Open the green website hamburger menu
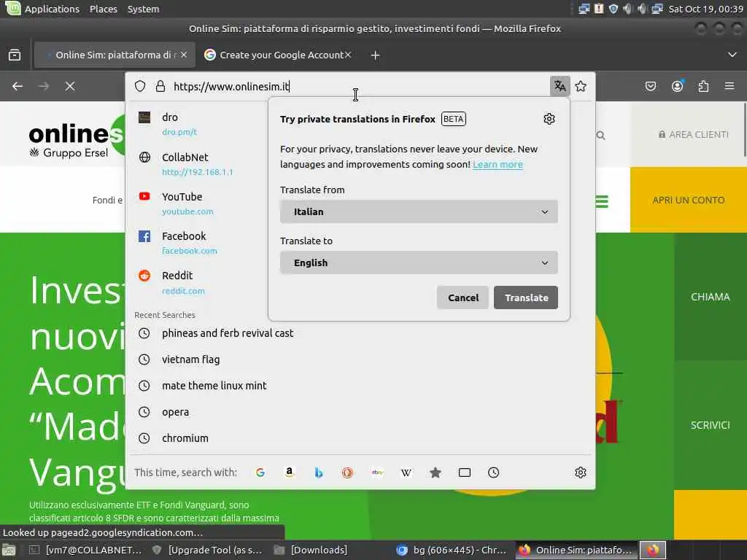This screenshot has height=560, width=747. click(602, 201)
